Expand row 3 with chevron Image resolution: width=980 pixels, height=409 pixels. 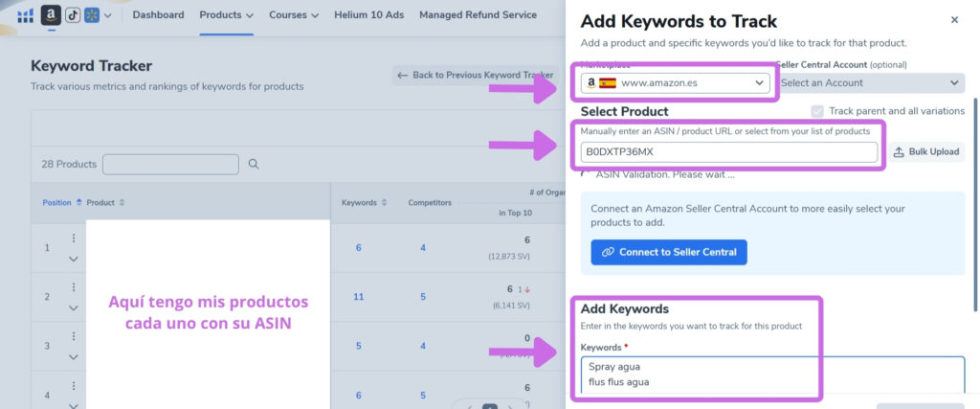pyautogui.click(x=73, y=356)
